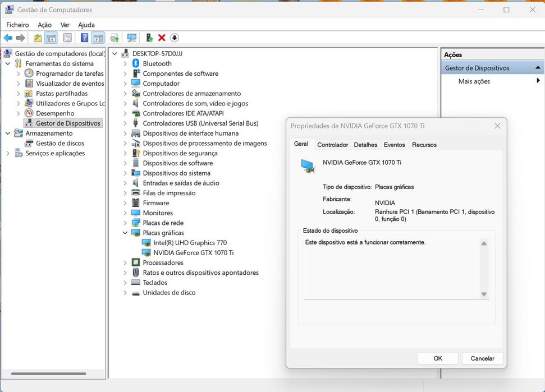Toggle Show/Hide Console Tree toolbar icon
Screen dimensions: 545x392
pos(51,38)
